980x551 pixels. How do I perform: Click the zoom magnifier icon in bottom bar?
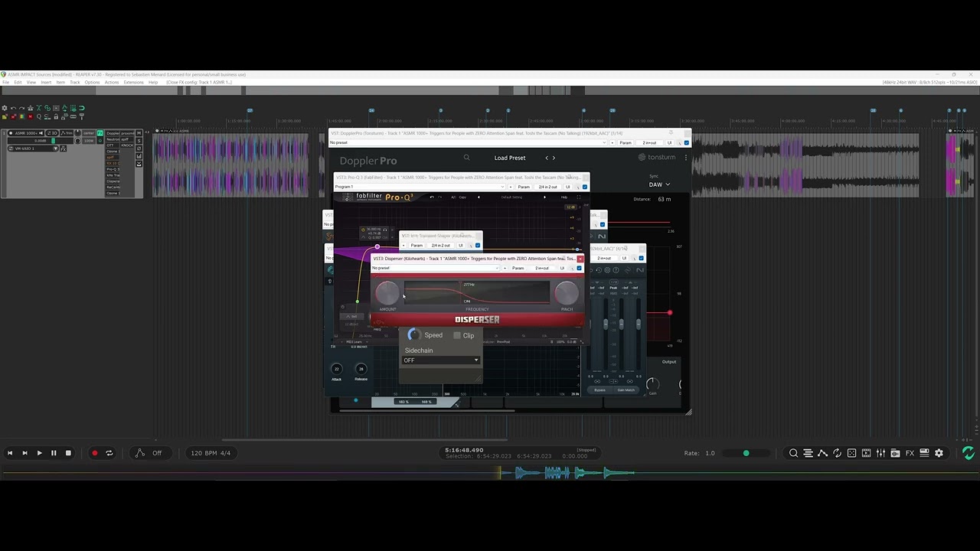click(x=793, y=453)
